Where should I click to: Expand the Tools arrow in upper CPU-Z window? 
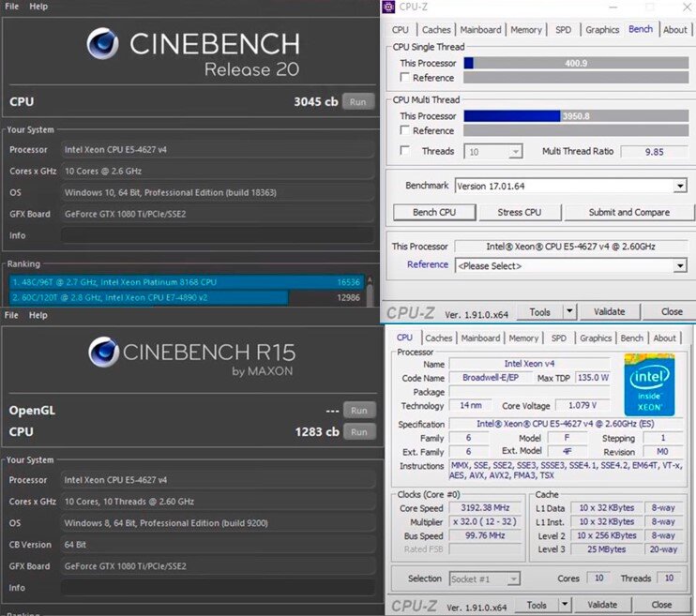(569, 311)
